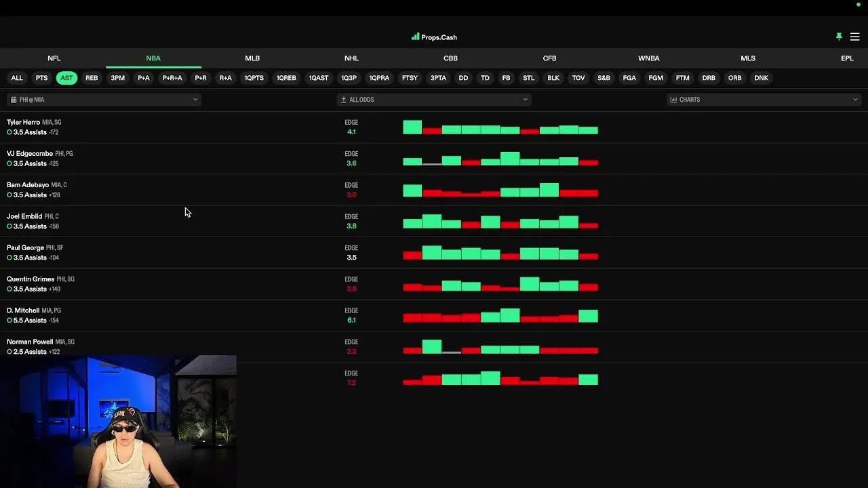Select the R+A stat filter pill

[x=226, y=78]
